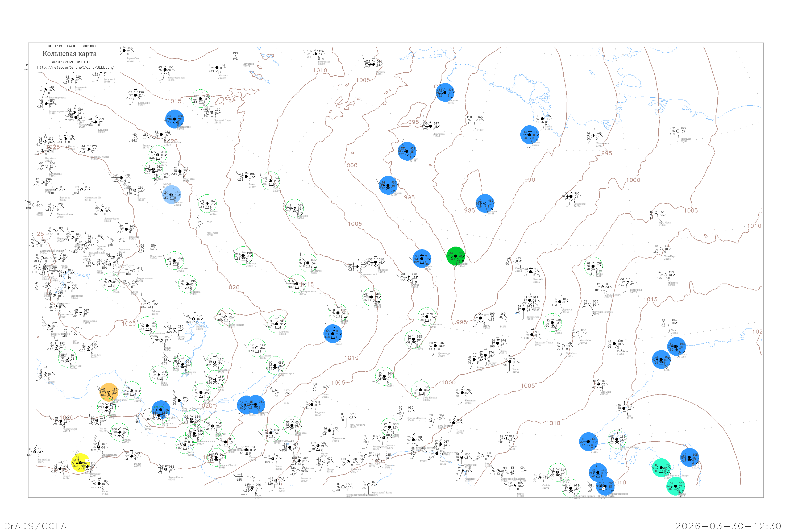Click the 990 isobar label
798x532 pixels.
pos(530,180)
